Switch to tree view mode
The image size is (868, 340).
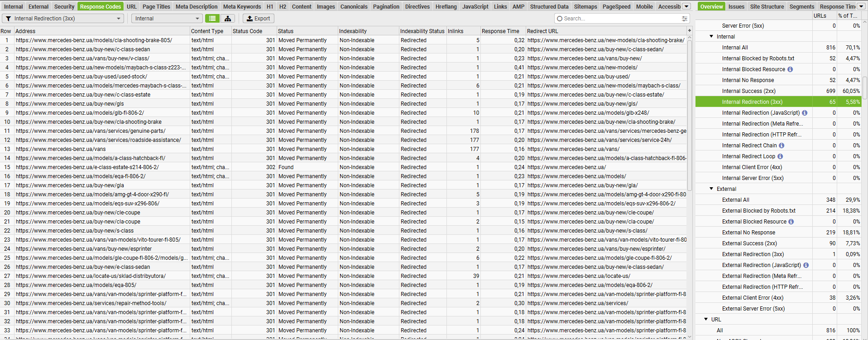point(228,19)
